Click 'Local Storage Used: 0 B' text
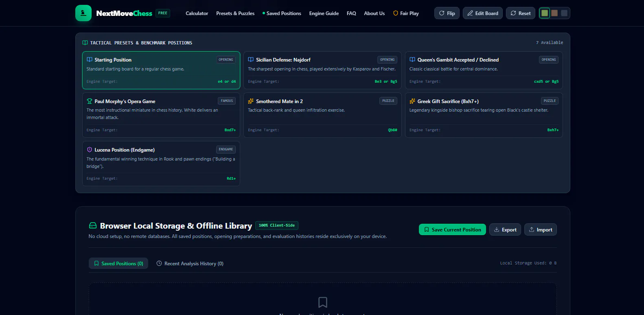 tap(528, 263)
